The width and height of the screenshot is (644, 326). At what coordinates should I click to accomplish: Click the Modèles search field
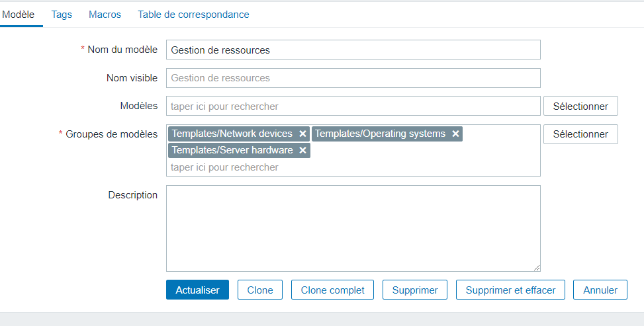353,106
